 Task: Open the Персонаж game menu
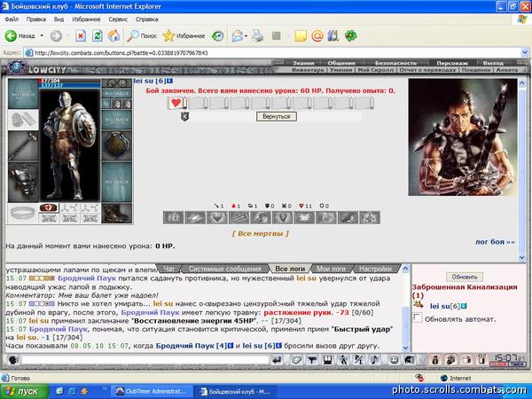pos(452,63)
